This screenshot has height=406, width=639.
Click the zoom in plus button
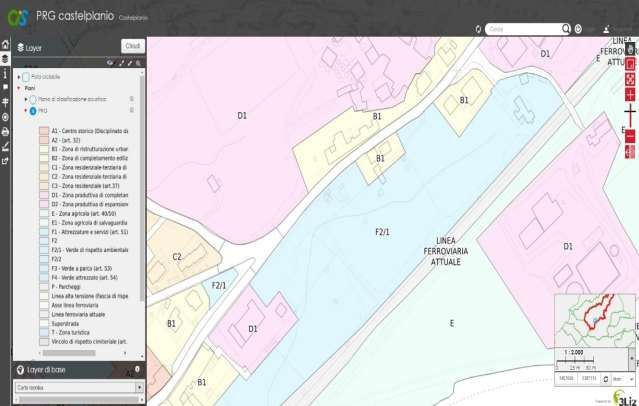coord(629,94)
